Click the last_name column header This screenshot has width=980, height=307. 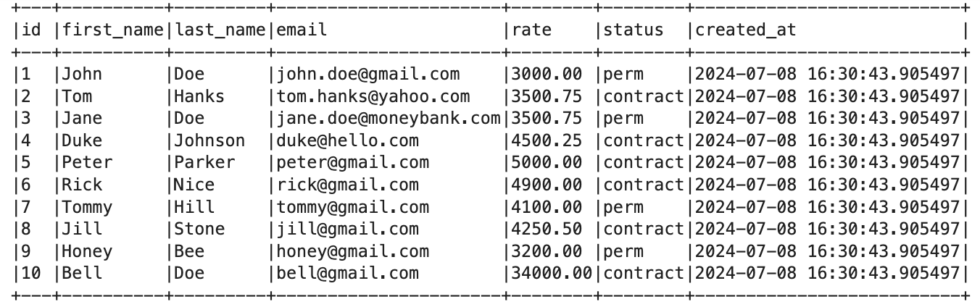pyautogui.click(x=220, y=30)
